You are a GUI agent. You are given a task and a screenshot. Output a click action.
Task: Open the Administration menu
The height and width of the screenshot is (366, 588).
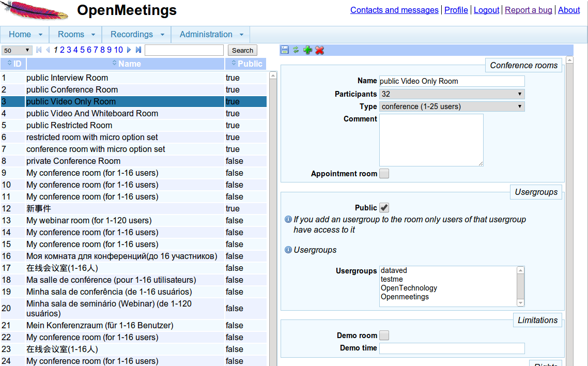(x=211, y=35)
